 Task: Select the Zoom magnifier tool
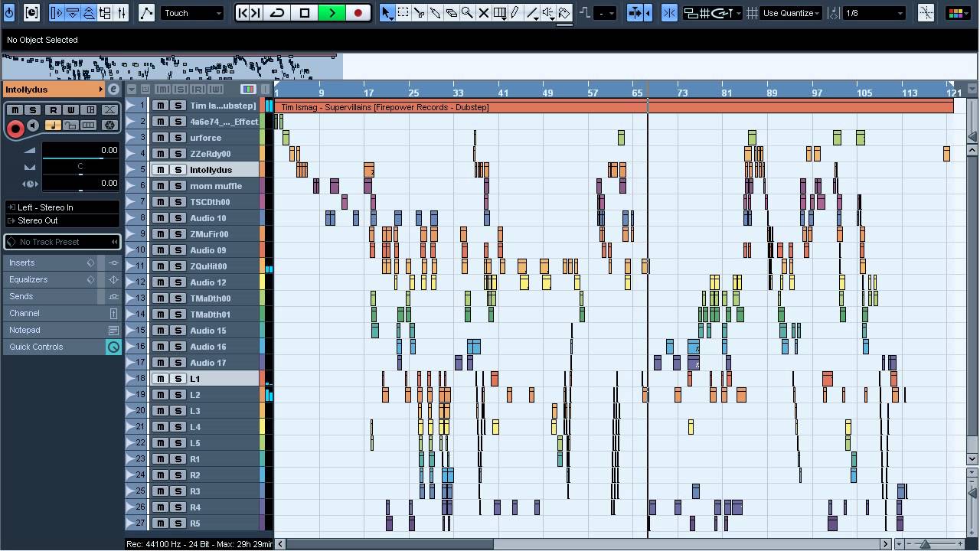tap(467, 13)
